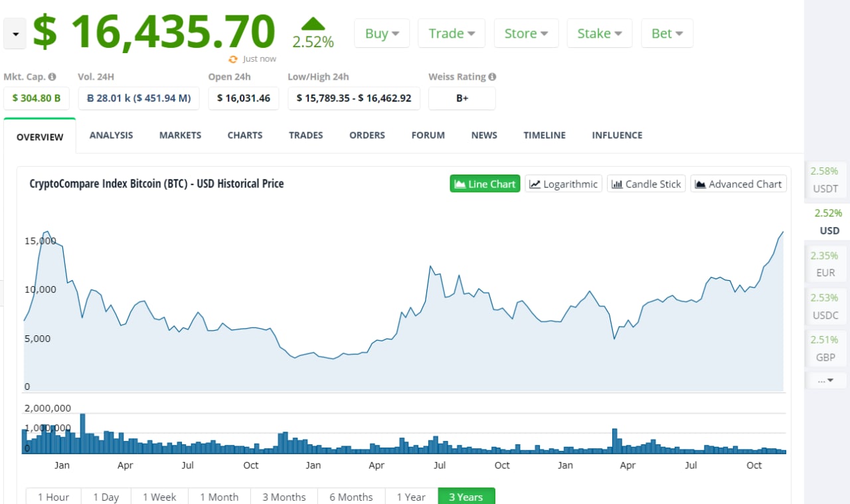
Task: Click the tall March volume bar spike
Action: click(x=615, y=441)
